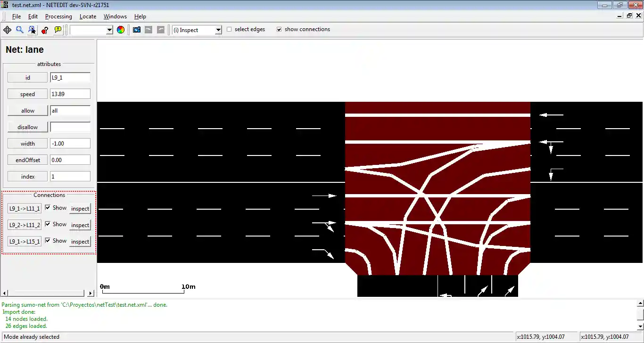Click the 'Import done:' log line

(19, 312)
